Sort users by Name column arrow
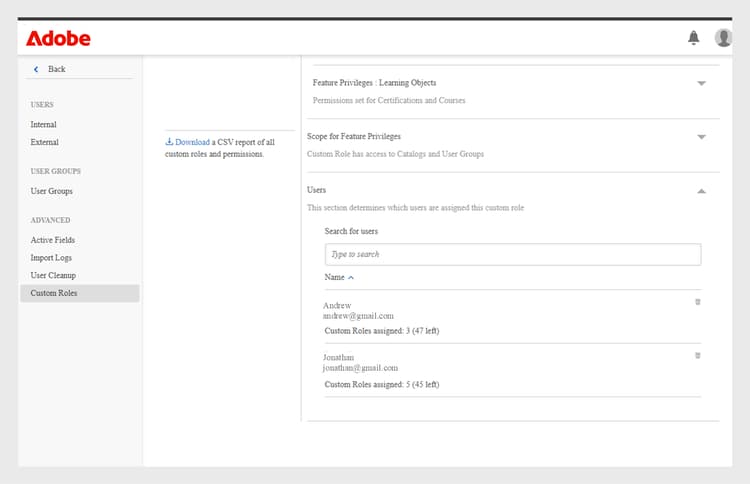This screenshot has height=484, width=750. 351,277
